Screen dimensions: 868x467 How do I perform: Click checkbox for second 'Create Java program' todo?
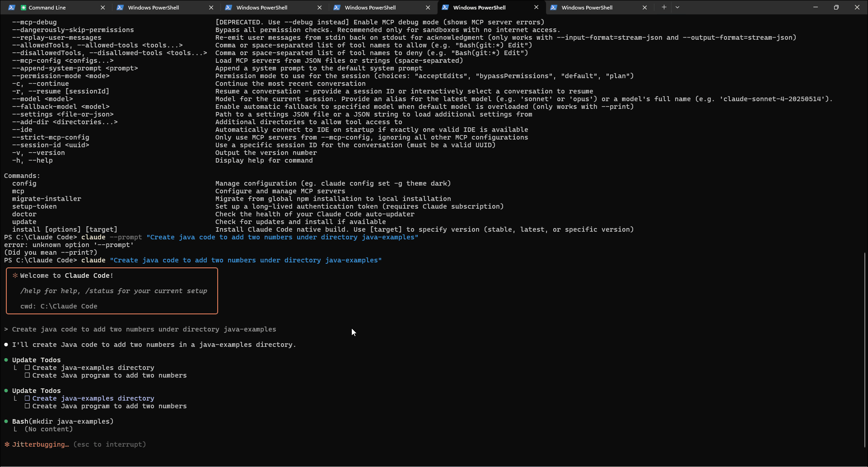[x=27, y=406]
